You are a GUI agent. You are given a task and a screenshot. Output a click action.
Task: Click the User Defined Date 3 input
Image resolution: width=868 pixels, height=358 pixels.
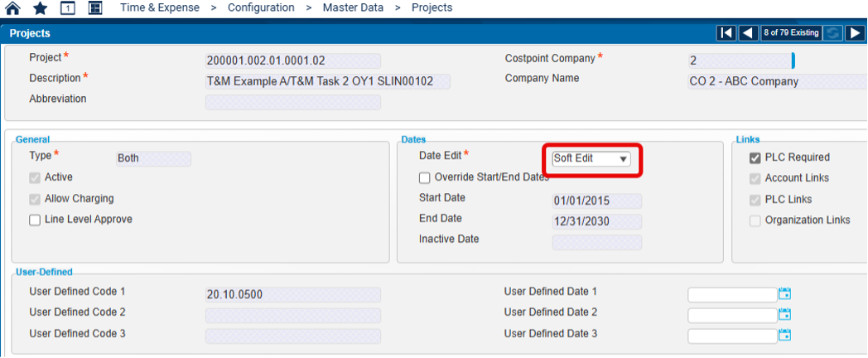point(732,336)
